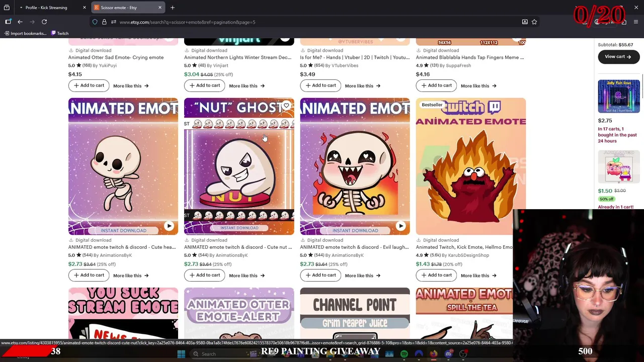The image size is (644, 362).
Task: Add Hellmo Emote to cart
Action: (436, 275)
